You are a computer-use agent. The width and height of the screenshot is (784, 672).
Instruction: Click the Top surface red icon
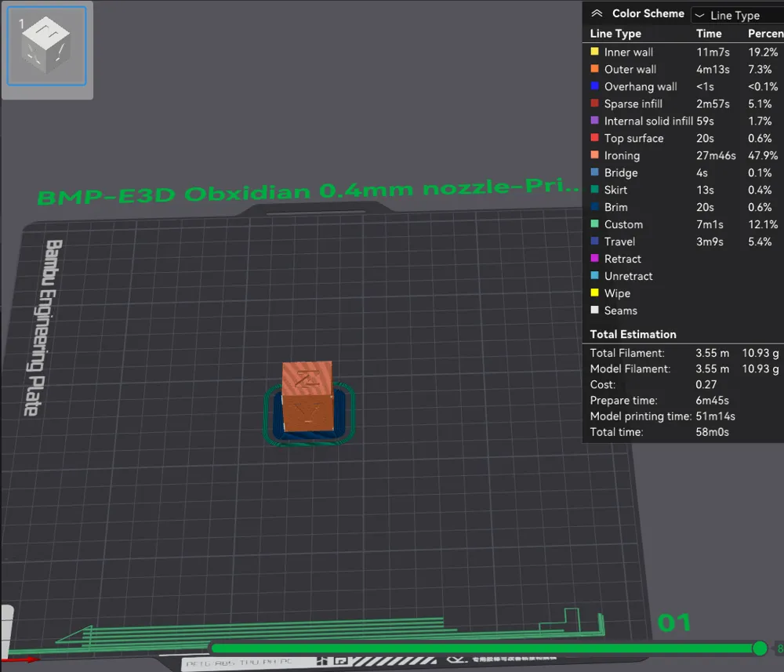point(594,139)
